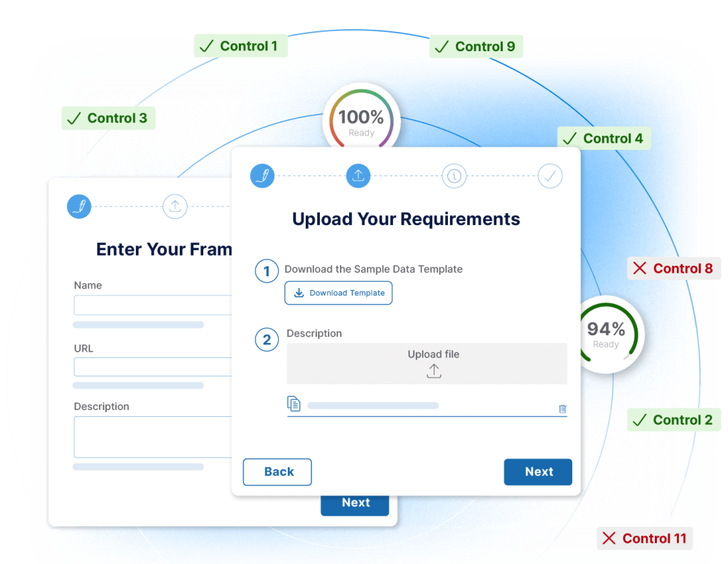The image size is (728, 564).
Task: Click the Download Template button
Action: [338, 293]
